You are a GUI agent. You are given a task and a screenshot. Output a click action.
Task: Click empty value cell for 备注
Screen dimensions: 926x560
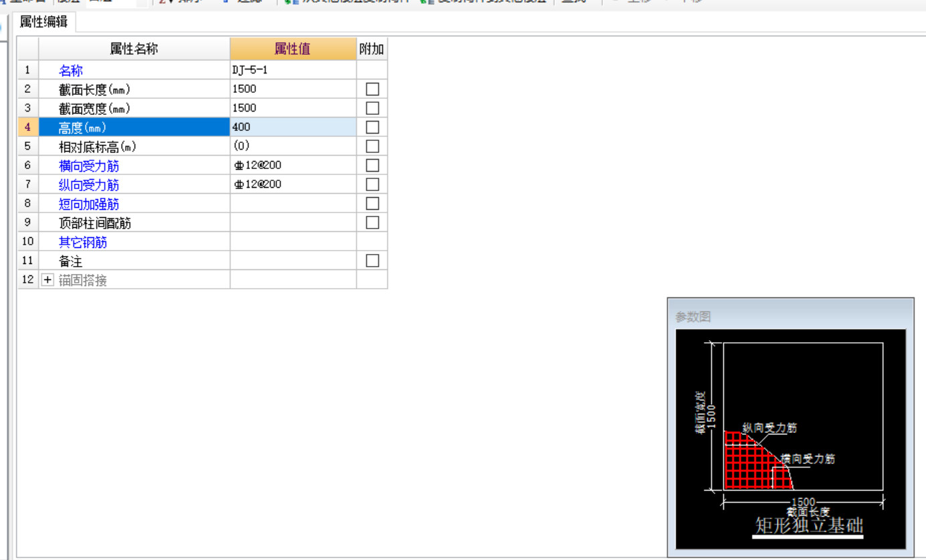tap(293, 261)
